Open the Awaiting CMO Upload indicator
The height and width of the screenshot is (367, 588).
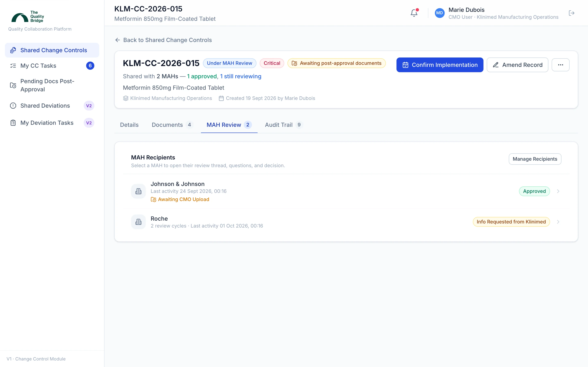(x=180, y=199)
